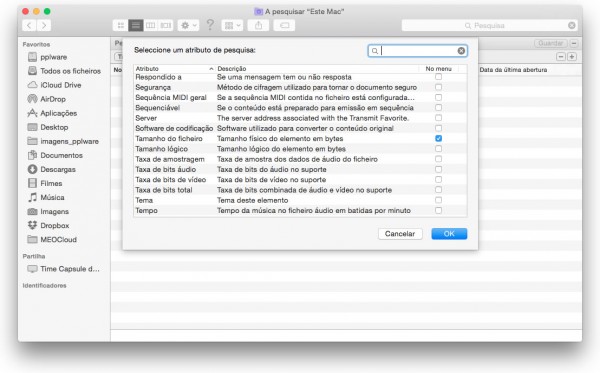Uncheck the Tamanho do ficheiro checkbox
600x373 pixels.
(x=439, y=138)
